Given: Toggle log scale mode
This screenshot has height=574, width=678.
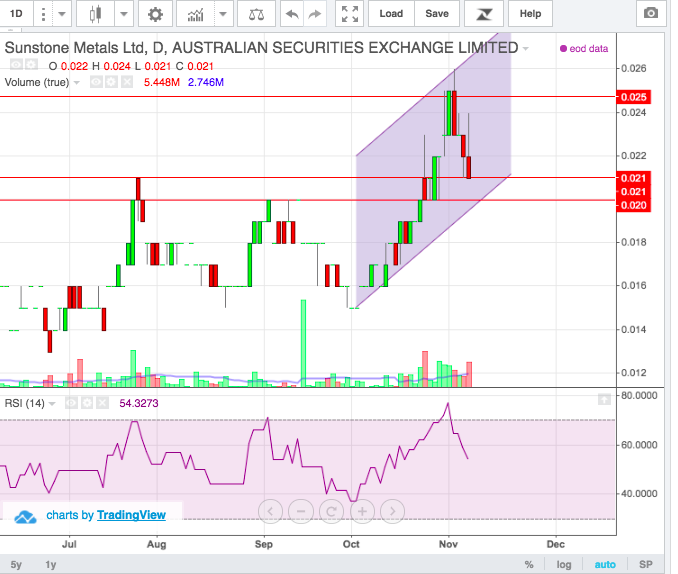Looking at the screenshot, I should coord(563,564).
